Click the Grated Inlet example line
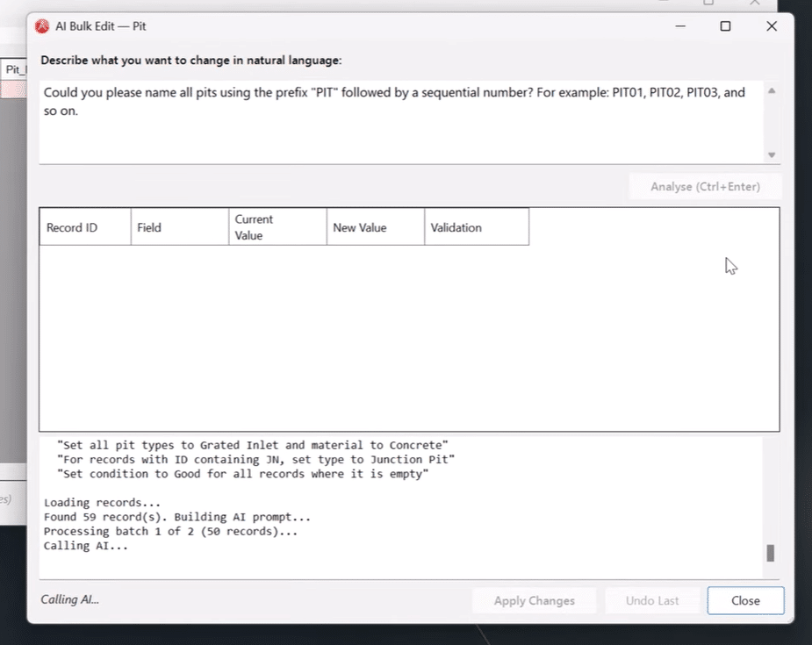 point(252,445)
